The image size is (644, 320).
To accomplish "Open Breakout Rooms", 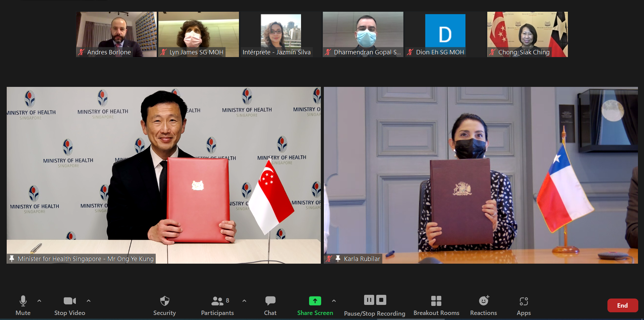I will [x=436, y=305].
